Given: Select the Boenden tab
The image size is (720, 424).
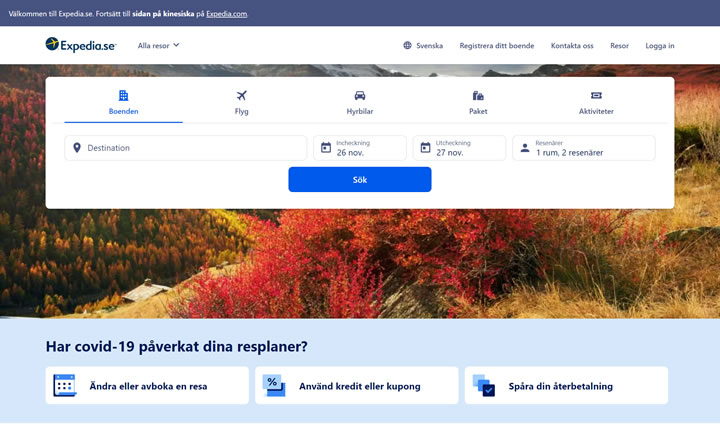Looking at the screenshot, I should (x=124, y=102).
